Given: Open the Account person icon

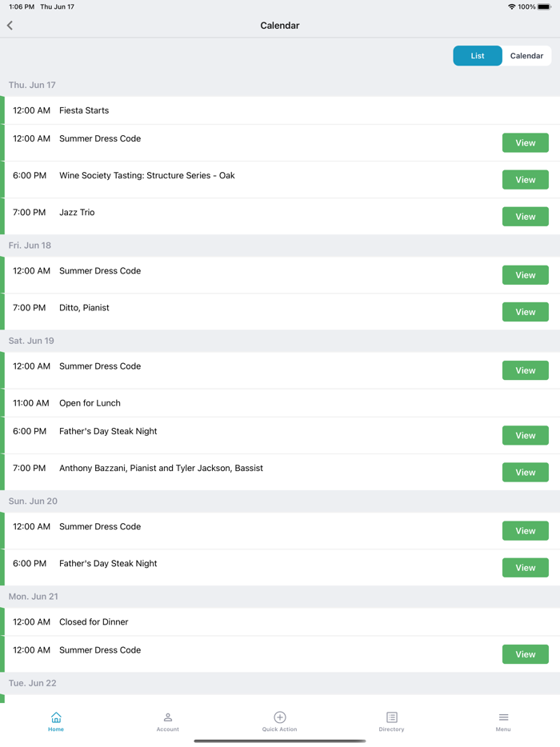Looking at the screenshot, I should tap(168, 717).
